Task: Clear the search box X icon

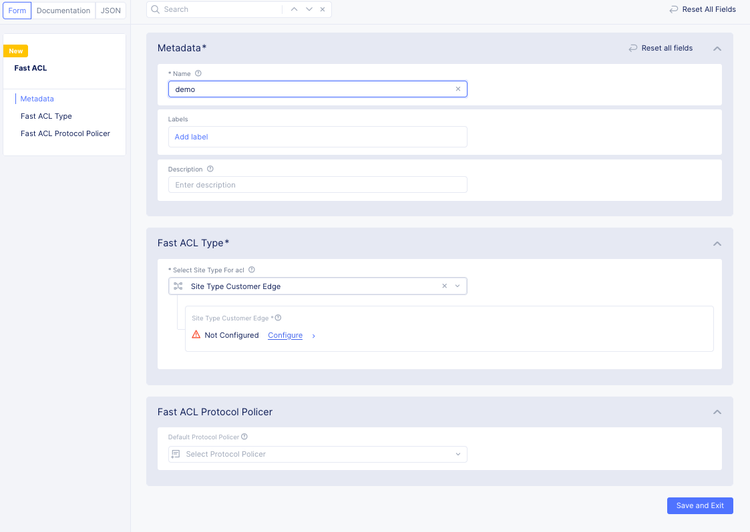Action: [323, 10]
